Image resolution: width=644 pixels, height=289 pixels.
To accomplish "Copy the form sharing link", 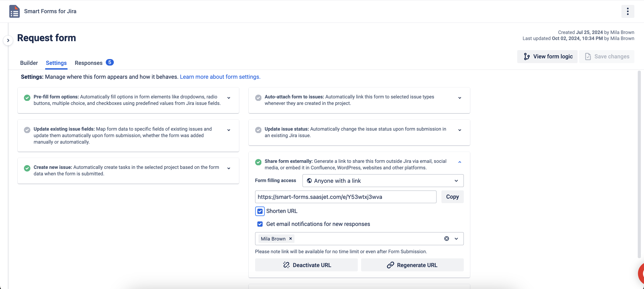I will pyautogui.click(x=452, y=196).
